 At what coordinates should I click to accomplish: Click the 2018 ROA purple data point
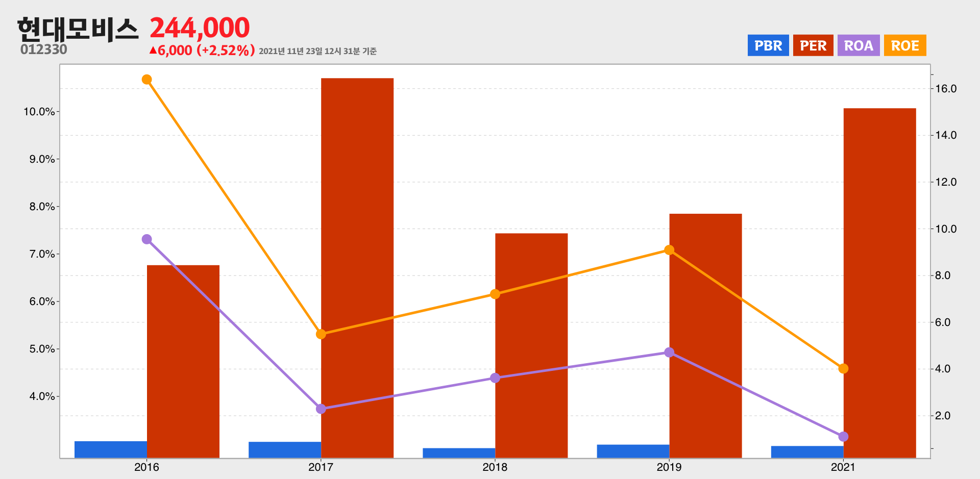point(495,378)
